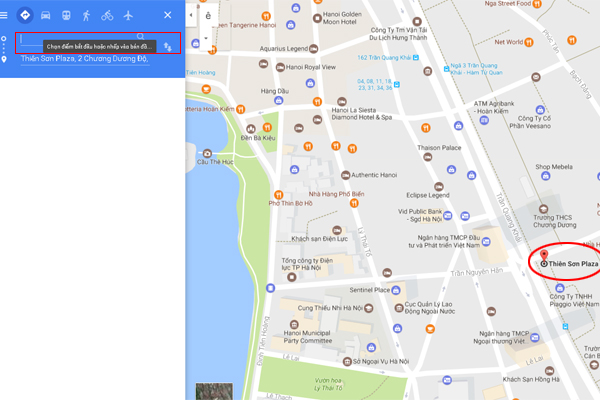Open the input method dropdown arrow
This screenshot has width=600, height=400.
[x=206, y=38]
